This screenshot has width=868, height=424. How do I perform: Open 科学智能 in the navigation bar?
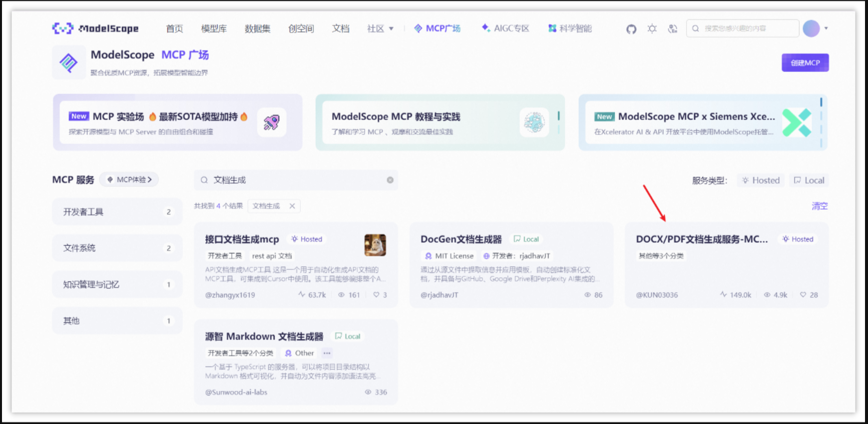(x=570, y=28)
